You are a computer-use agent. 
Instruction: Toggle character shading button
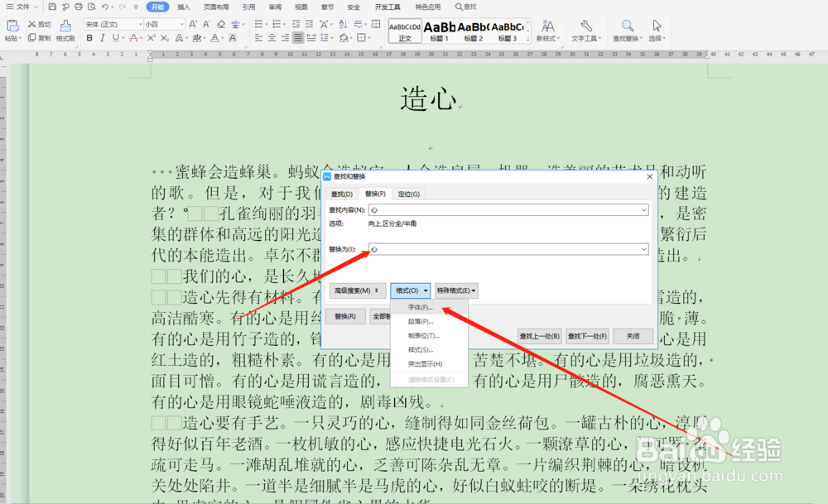pos(233,38)
